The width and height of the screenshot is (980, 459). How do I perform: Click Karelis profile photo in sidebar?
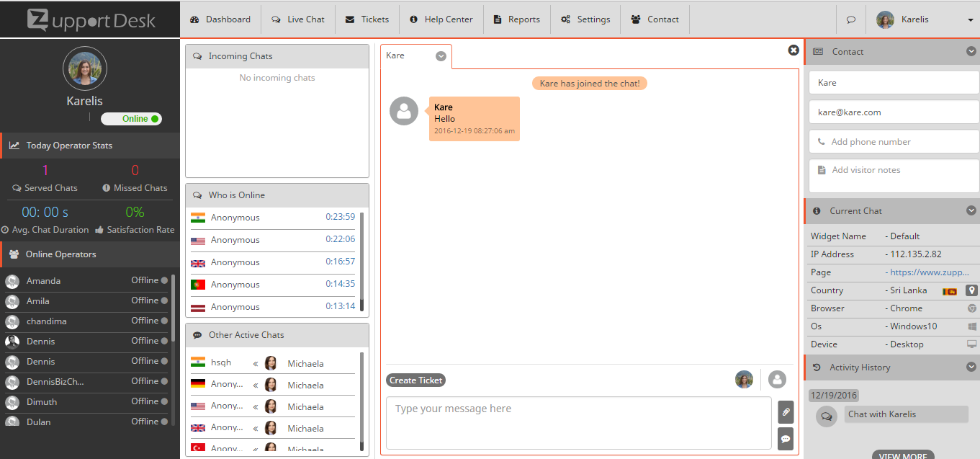coord(85,69)
